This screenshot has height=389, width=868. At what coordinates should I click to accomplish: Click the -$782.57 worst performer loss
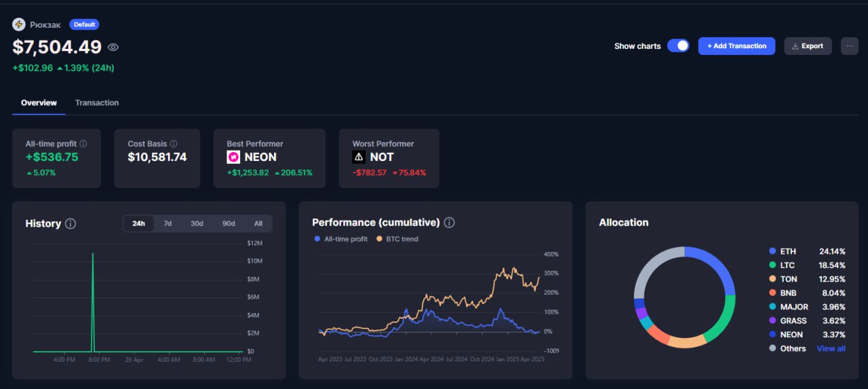pos(370,172)
